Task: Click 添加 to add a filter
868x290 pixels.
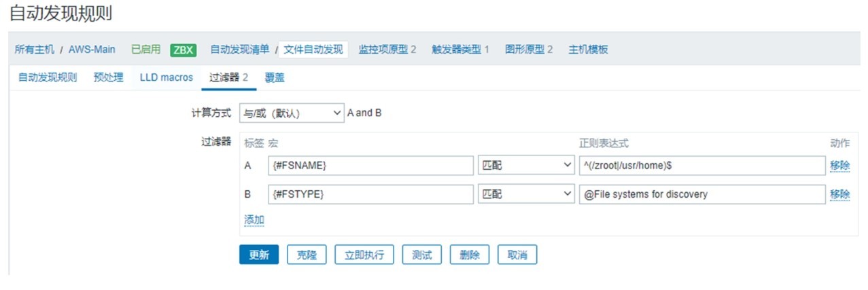Action: [x=254, y=219]
